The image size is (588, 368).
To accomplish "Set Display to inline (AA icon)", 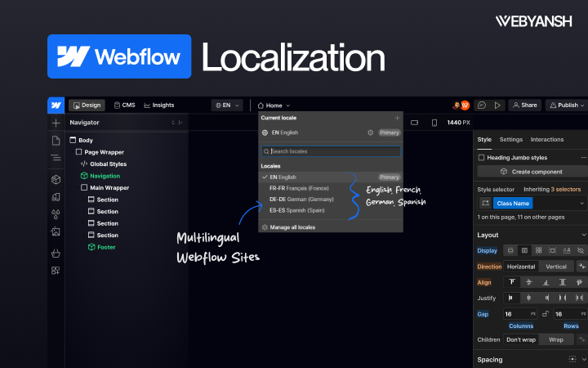I will point(567,250).
